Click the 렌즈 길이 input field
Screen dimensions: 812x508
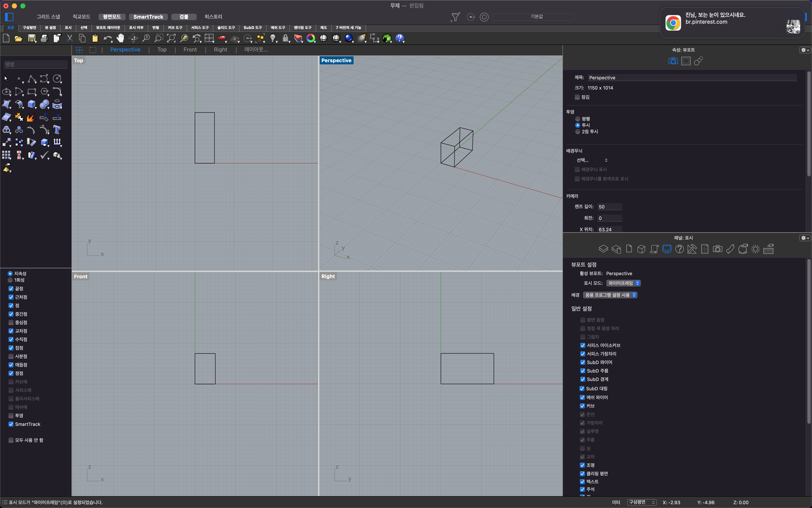tap(610, 207)
